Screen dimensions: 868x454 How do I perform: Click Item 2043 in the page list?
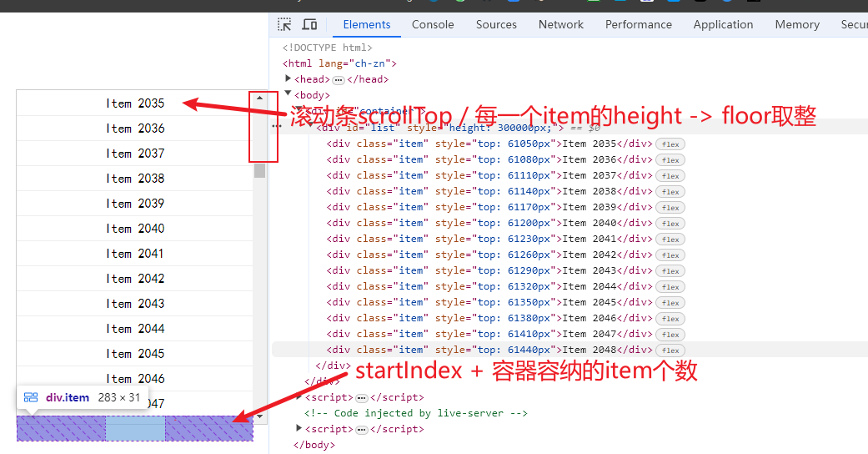[135, 303]
